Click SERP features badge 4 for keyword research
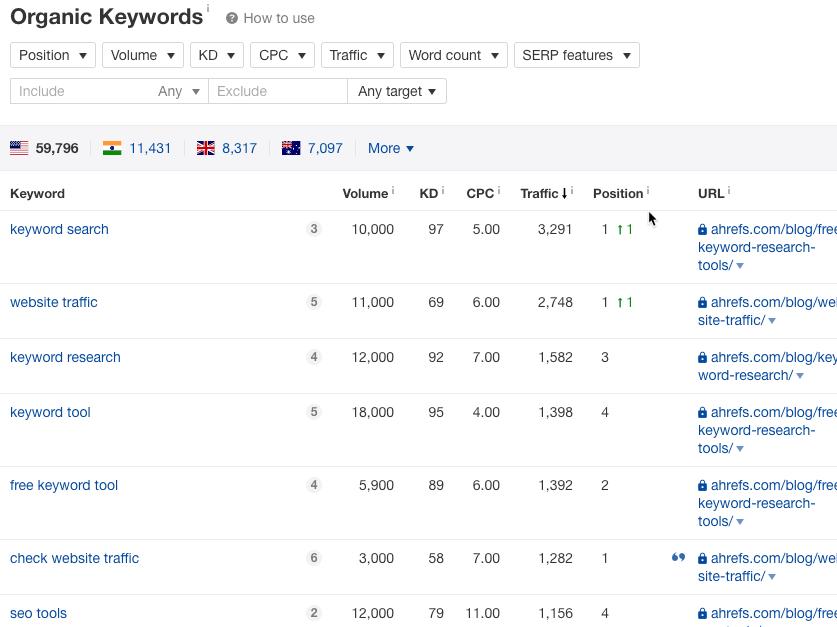This screenshot has width=837, height=627. [x=314, y=357]
